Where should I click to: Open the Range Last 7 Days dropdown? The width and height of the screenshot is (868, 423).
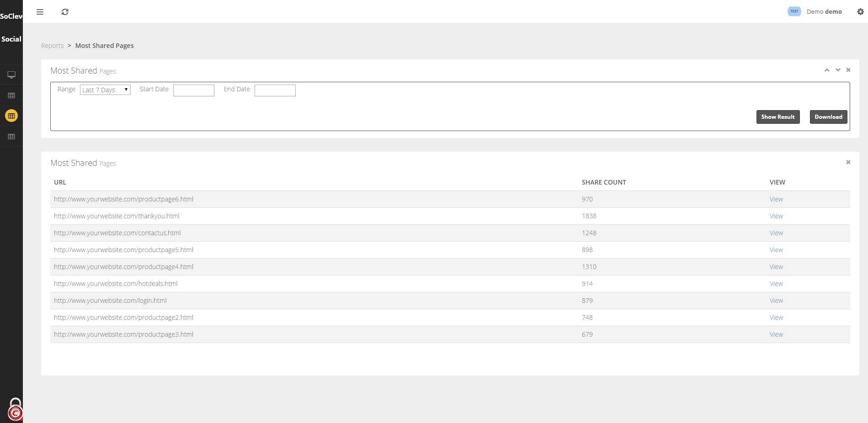105,90
